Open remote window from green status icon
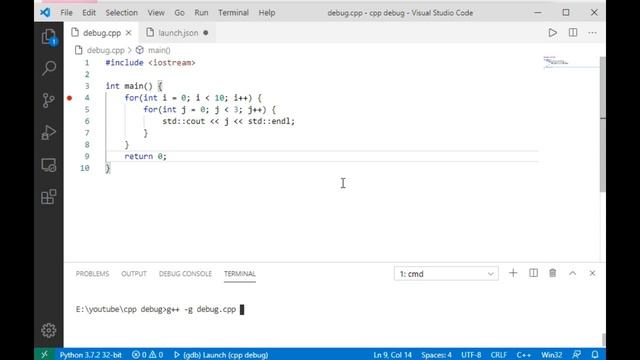 coord(44,354)
